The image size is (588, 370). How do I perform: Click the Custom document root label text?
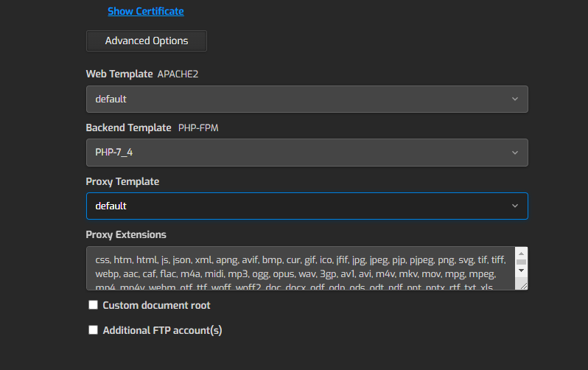point(156,305)
